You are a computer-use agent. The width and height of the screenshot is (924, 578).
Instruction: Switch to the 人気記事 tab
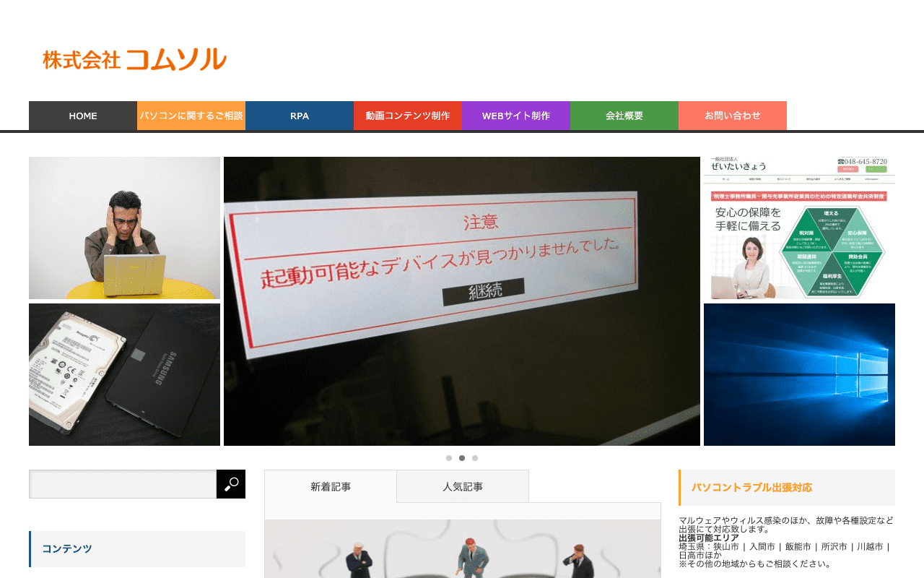click(x=463, y=487)
